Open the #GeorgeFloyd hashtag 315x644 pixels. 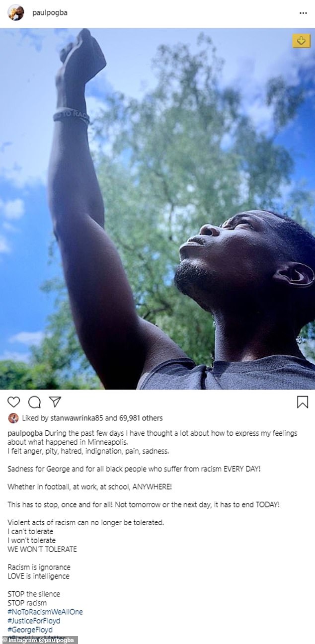coord(30,630)
